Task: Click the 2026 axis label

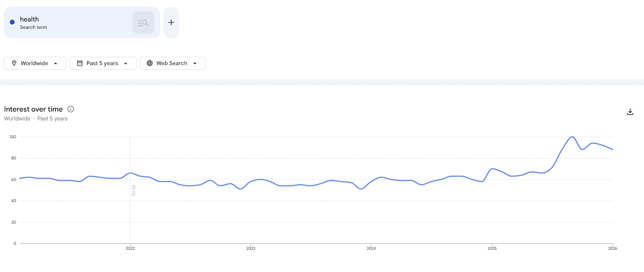Action: point(612,248)
